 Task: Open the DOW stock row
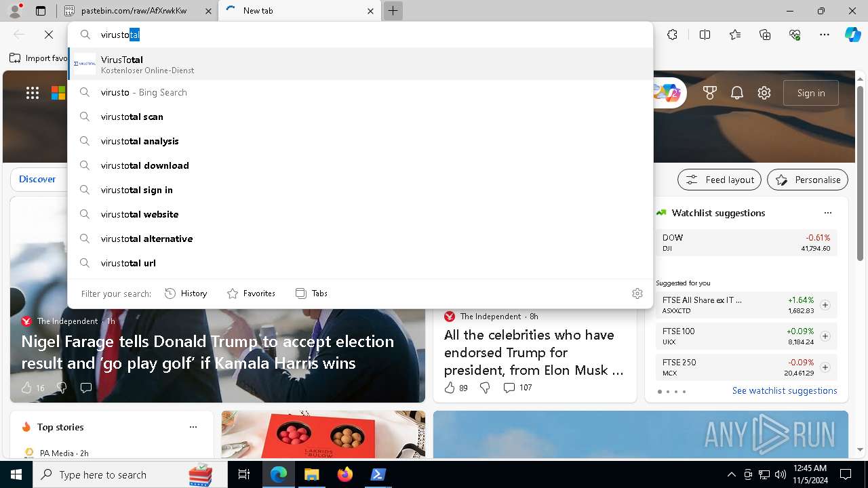click(x=746, y=243)
